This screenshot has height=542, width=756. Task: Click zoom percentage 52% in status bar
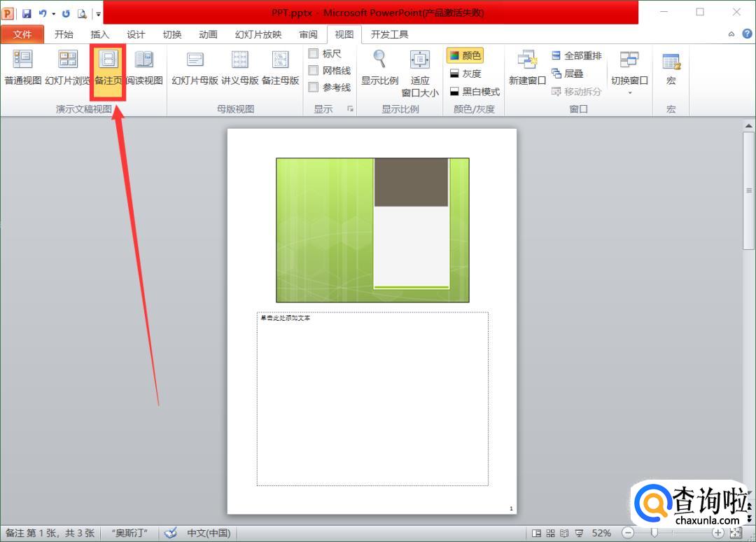[x=601, y=533]
